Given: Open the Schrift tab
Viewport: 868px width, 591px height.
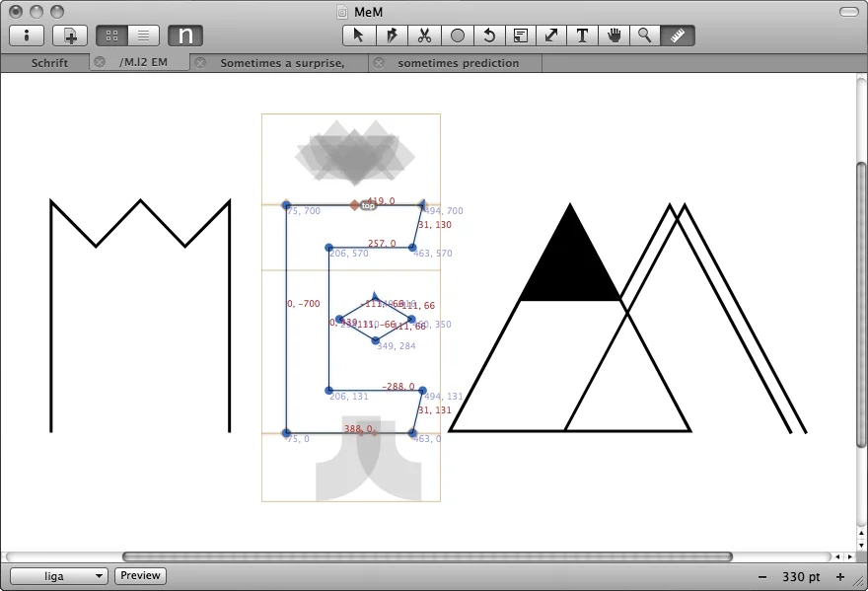Looking at the screenshot, I should (x=49, y=63).
